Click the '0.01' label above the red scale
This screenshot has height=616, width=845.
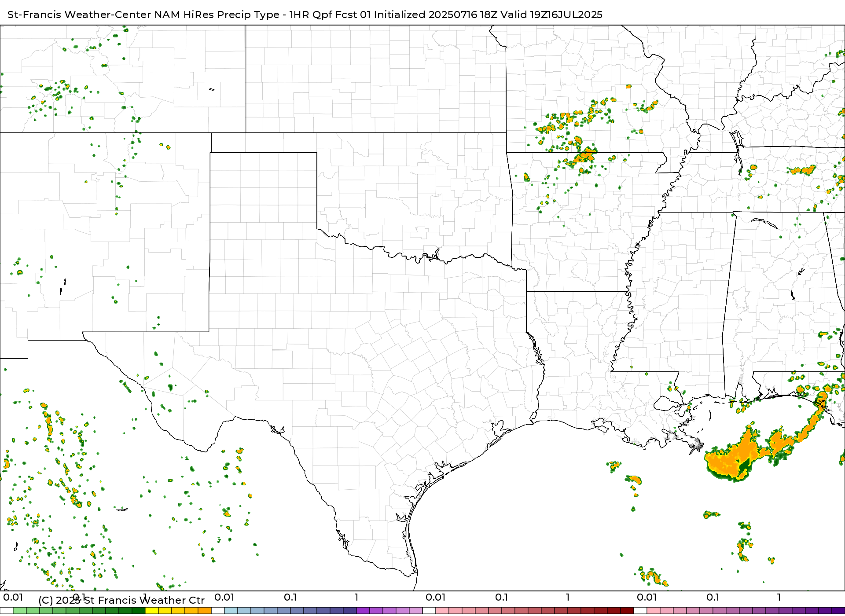[x=435, y=597]
